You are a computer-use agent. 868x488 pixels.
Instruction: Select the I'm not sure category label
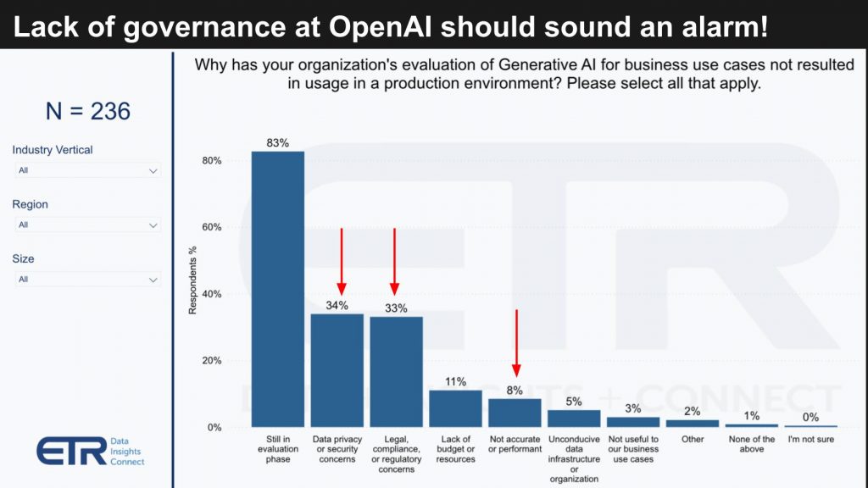810,441
